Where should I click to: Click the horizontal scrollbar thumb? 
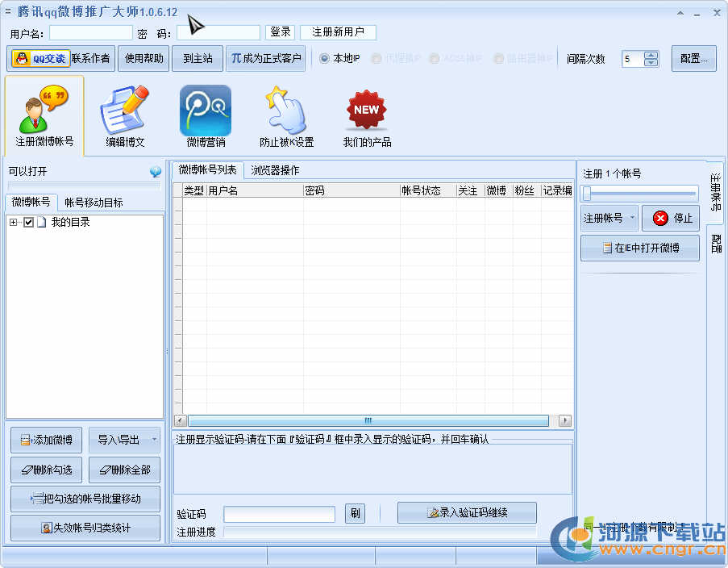click(x=368, y=420)
